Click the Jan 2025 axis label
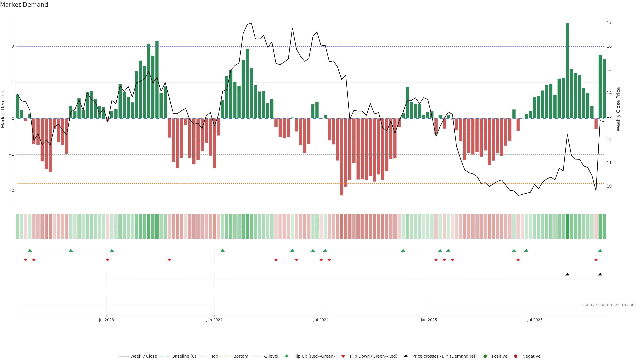This screenshot has width=644, height=362. pyautogui.click(x=429, y=320)
